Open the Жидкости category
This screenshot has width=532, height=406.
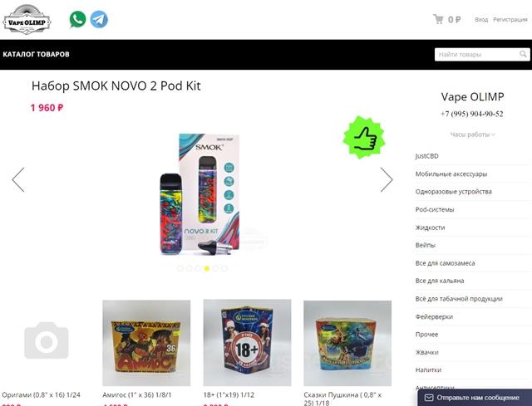(430, 227)
